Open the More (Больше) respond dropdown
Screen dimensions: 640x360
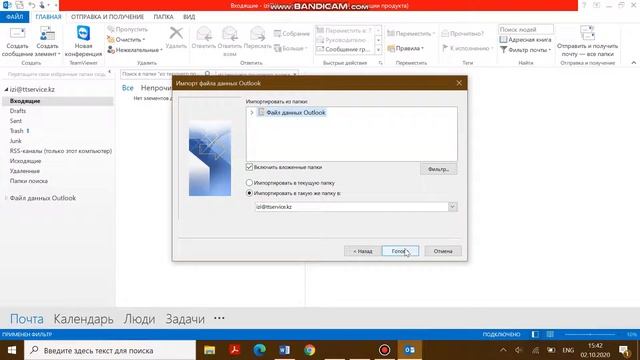point(291,48)
